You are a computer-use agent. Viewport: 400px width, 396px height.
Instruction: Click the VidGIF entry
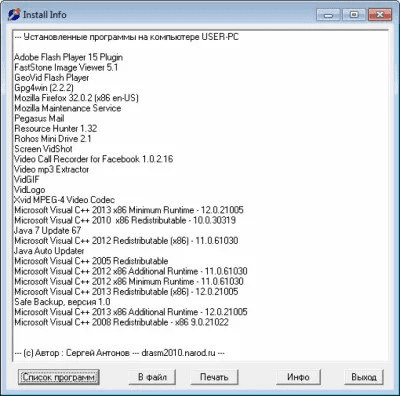(x=27, y=179)
